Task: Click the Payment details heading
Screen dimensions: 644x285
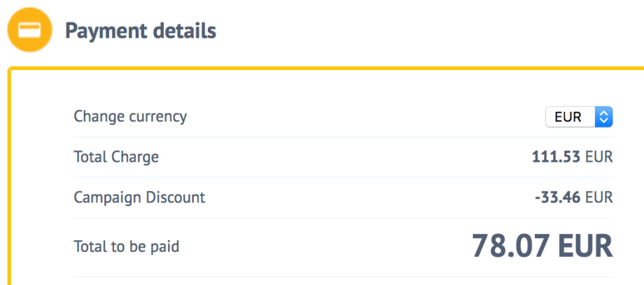Action: pos(141,31)
